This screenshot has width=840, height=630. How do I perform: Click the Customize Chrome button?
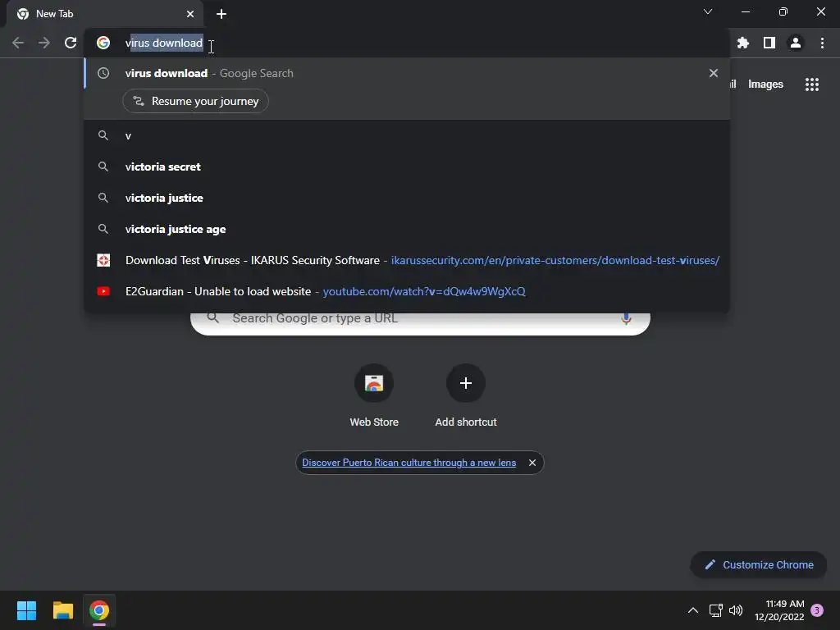pos(759,564)
